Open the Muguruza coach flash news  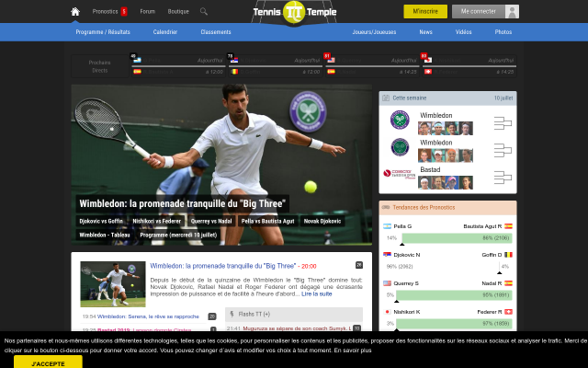(297, 328)
